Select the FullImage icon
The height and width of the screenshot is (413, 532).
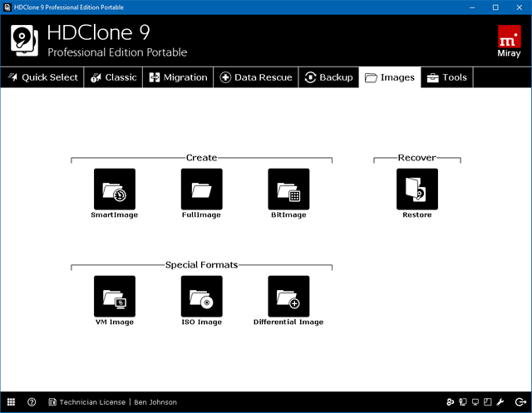201,189
